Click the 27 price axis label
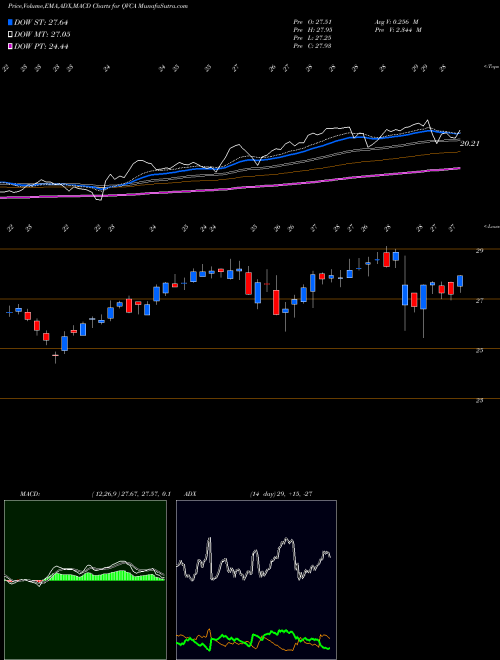The image size is (500, 660). point(479,301)
